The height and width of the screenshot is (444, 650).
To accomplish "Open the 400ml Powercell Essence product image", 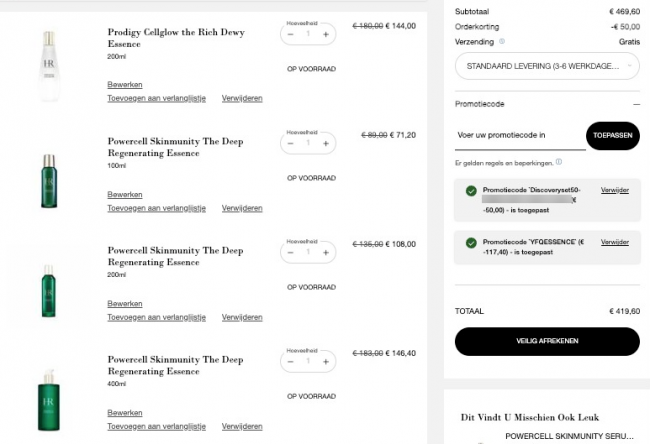I will [x=49, y=400].
